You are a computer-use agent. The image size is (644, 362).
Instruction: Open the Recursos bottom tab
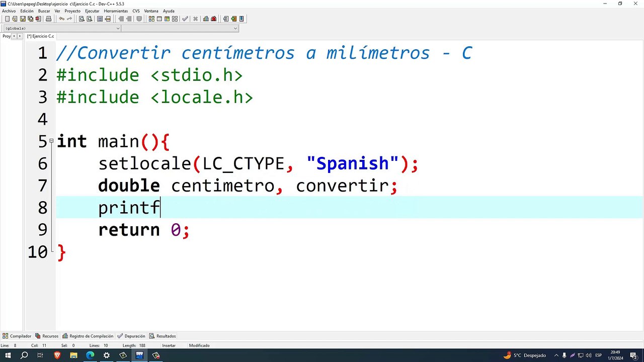tap(47, 336)
